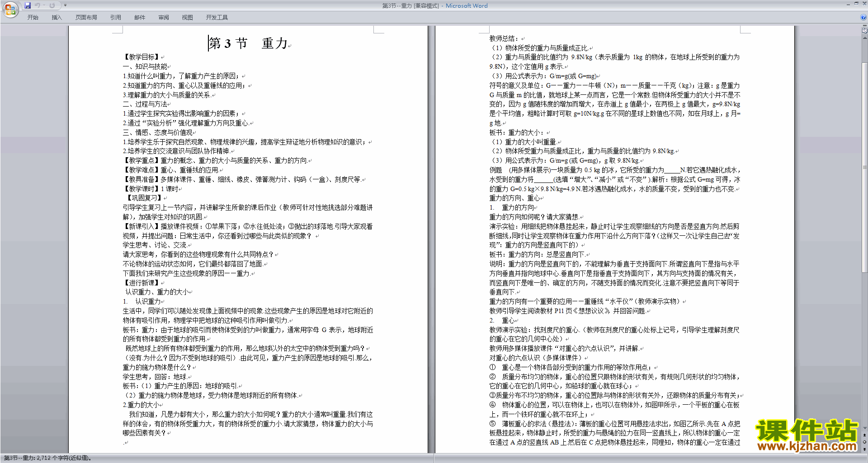Click the line 三、情感、态度与价值观

coord(158,132)
